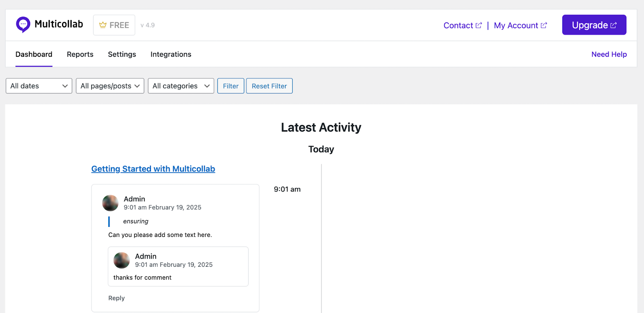Switch to the Reports tab
The height and width of the screenshot is (313, 644).
pos(80,54)
